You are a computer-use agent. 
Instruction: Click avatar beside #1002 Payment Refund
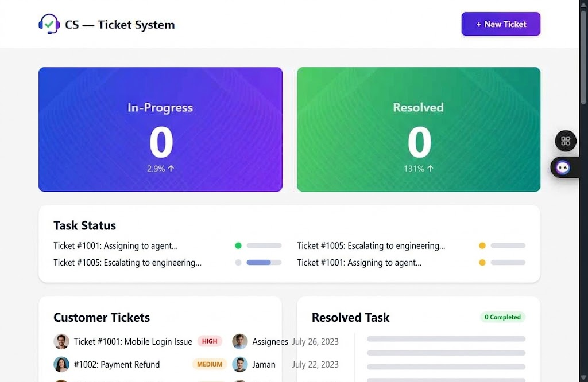click(x=61, y=364)
